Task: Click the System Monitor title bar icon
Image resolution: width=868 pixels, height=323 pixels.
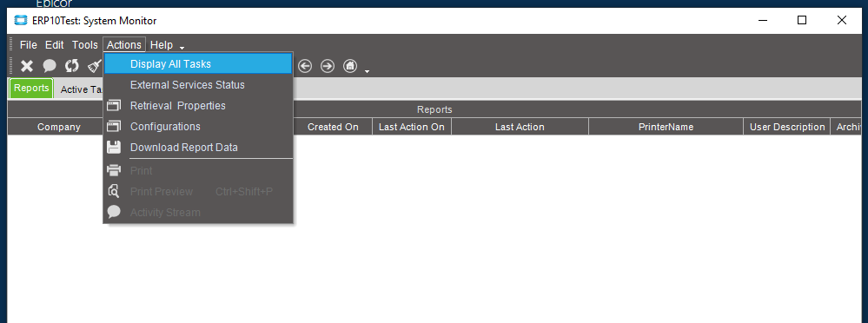Action: coord(21,21)
